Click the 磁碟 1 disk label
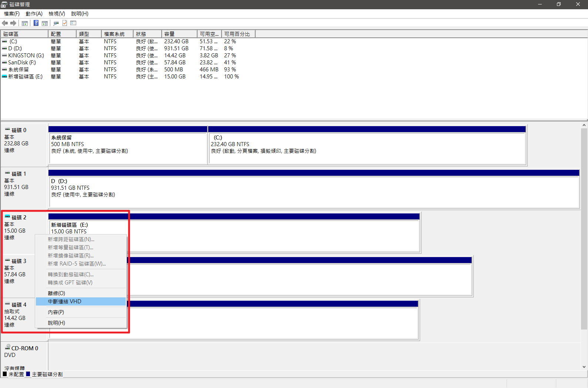Screen dimensions: 588x388 pos(18,174)
